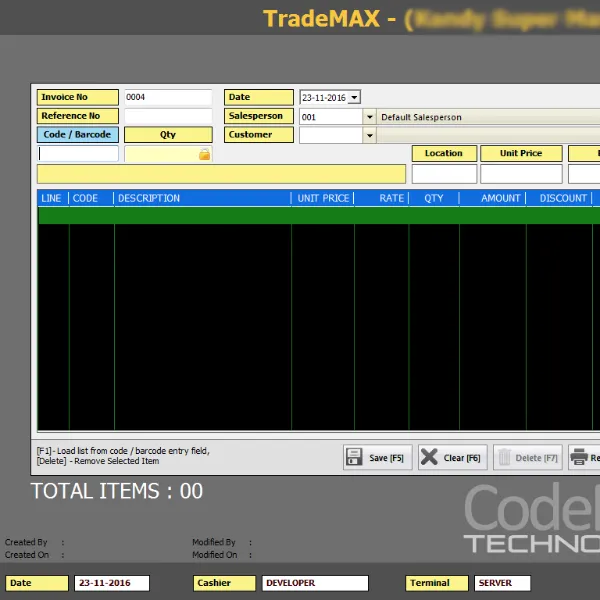Click the printer icon button
The width and height of the screenshot is (600, 600).
tap(579, 457)
